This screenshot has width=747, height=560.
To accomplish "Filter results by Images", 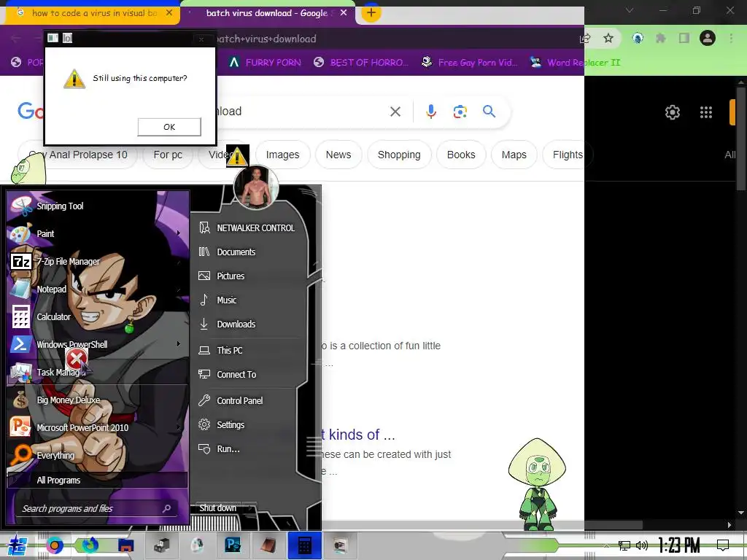I will 282,155.
